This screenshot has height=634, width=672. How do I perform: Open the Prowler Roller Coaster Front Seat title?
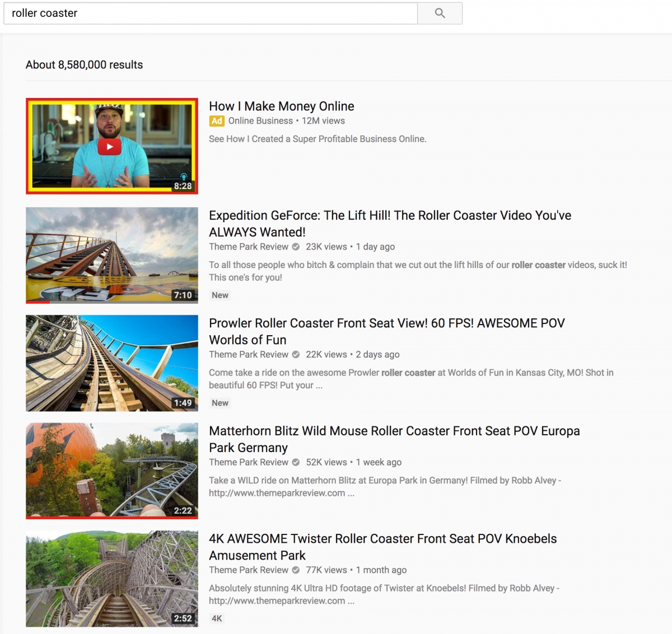pos(387,331)
